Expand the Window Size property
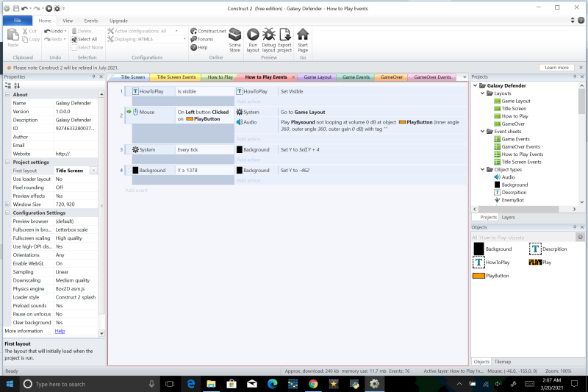588x392 pixels. 7,204
